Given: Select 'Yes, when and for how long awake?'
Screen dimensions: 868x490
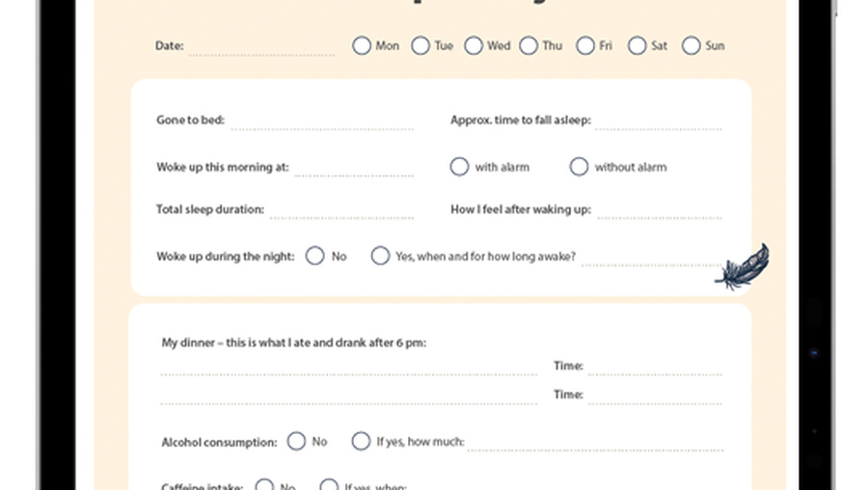Looking at the screenshot, I should (380, 256).
